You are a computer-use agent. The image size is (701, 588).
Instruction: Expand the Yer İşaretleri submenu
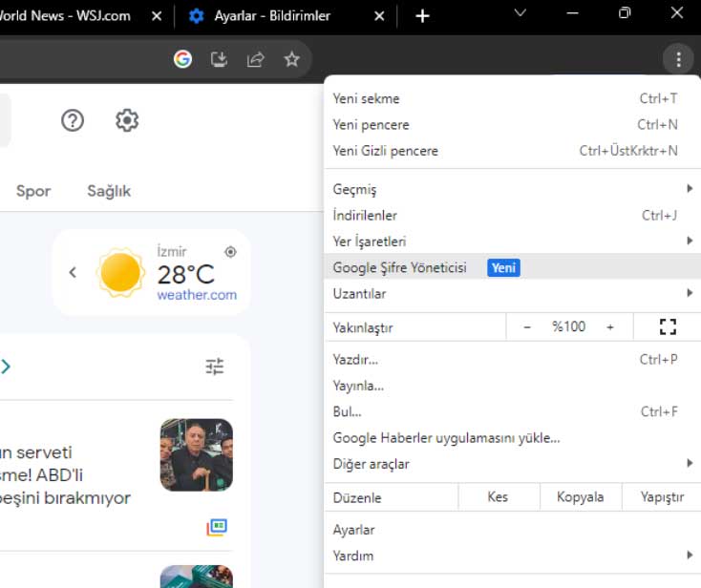512,241
